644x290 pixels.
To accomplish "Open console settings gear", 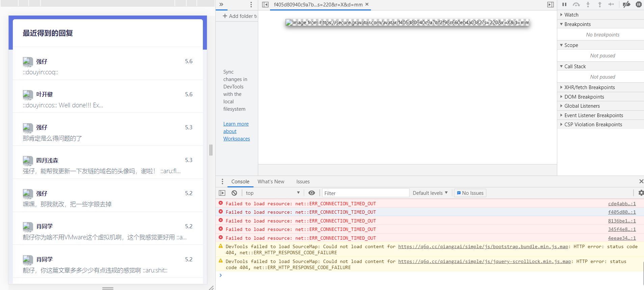I will coord(641,193).
